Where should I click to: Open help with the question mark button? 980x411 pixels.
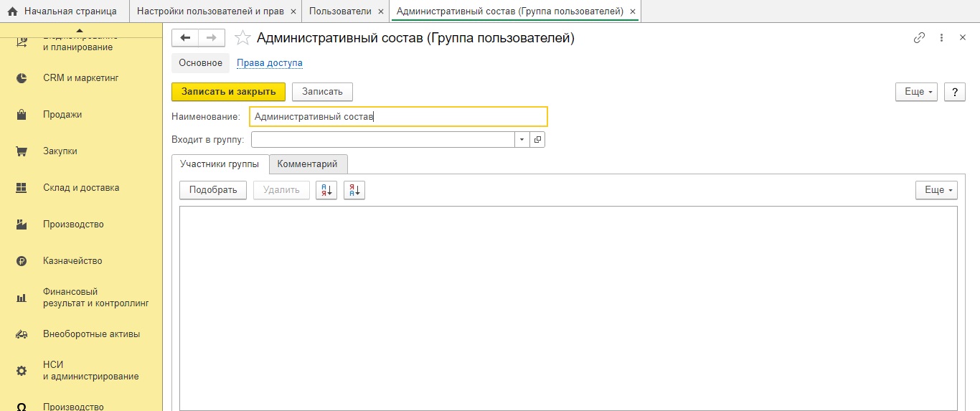click(954, 92)
